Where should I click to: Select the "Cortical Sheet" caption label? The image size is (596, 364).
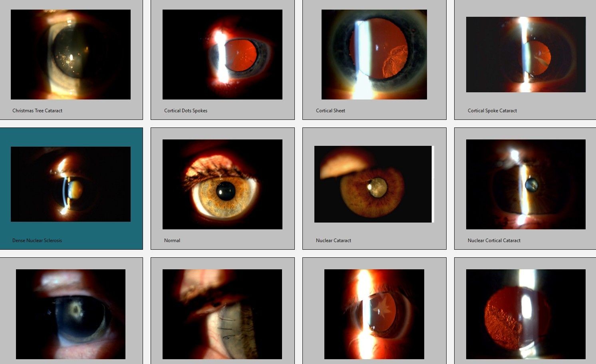pos(330,111)
